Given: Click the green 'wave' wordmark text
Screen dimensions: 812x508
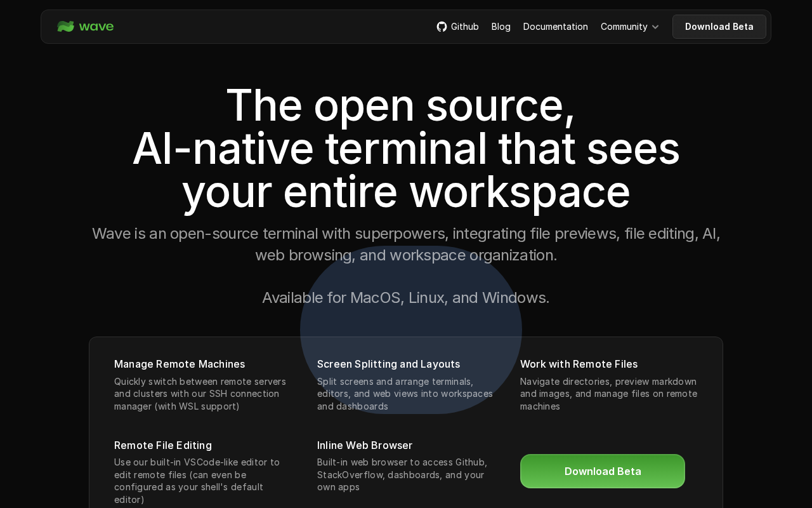Looking at the screenshot, I should click(96, 27).
